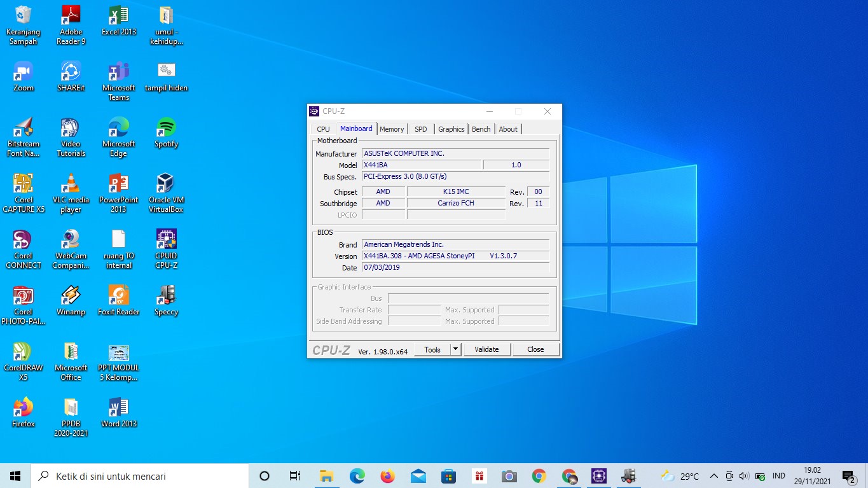
Task: Click the Carrizo FCH southbridge field
Action: pos(456,203)
